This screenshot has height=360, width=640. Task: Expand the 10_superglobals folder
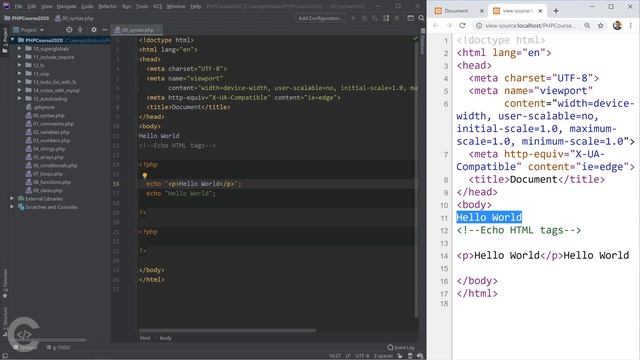[19, 49]
